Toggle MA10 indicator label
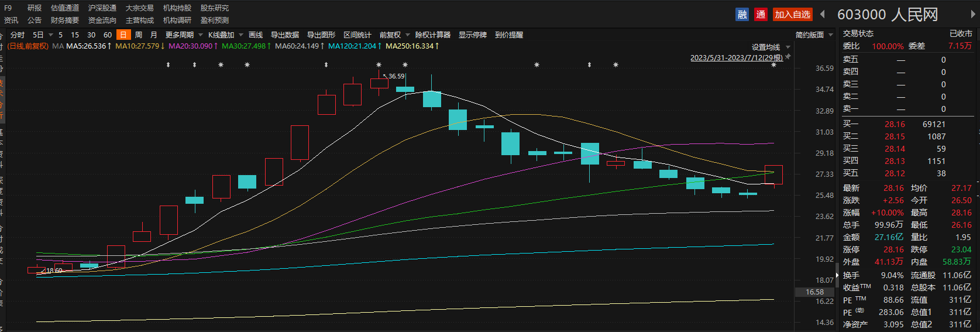This screenshot has width=980, height=332. click(140, 46)
